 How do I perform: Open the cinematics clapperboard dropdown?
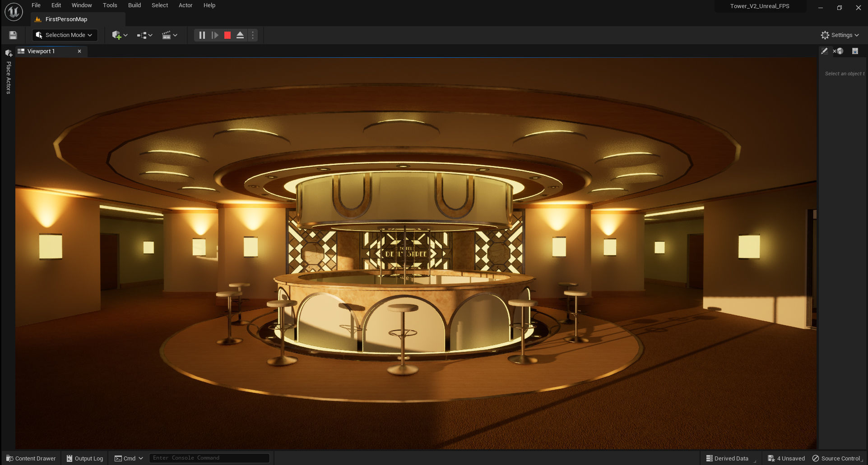(169, 35)
